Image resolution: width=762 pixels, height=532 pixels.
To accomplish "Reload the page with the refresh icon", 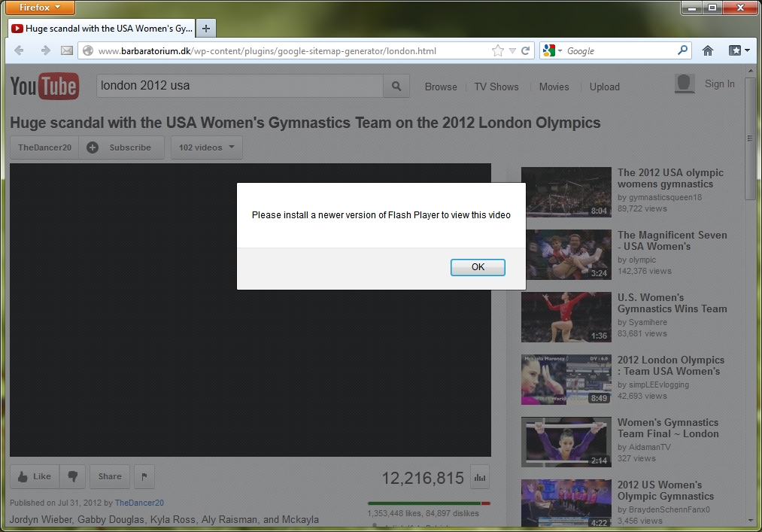I will coord(526,51).
